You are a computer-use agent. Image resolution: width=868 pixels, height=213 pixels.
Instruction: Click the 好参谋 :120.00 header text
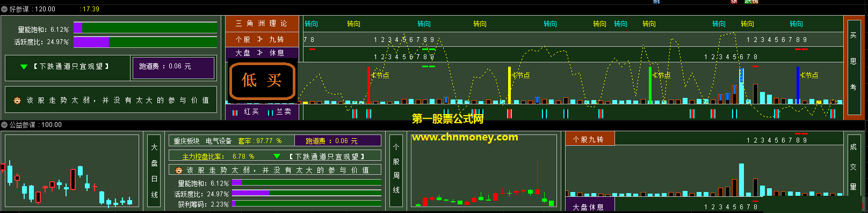(32, 9)
